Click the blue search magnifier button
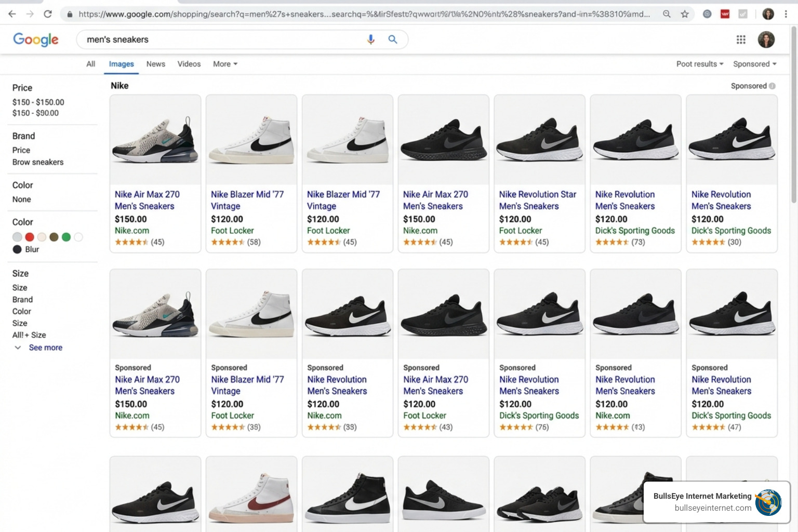 [x=393, y=39]
